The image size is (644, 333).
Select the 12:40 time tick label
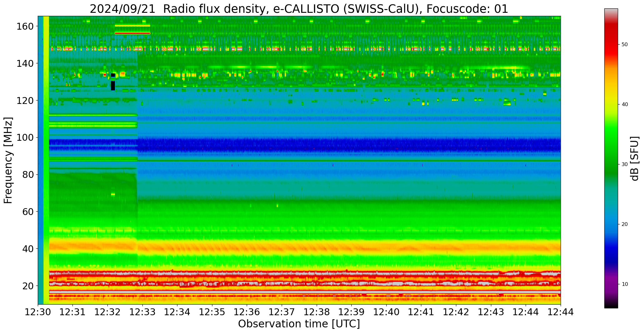[x=386, y=312]
